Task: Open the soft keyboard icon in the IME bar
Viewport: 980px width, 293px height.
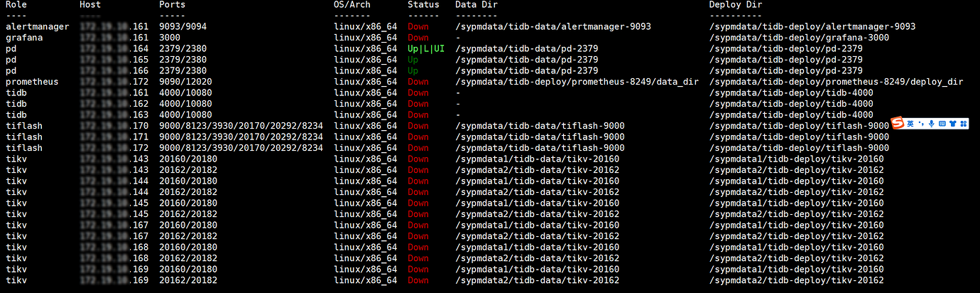Action: pos(942,123)
